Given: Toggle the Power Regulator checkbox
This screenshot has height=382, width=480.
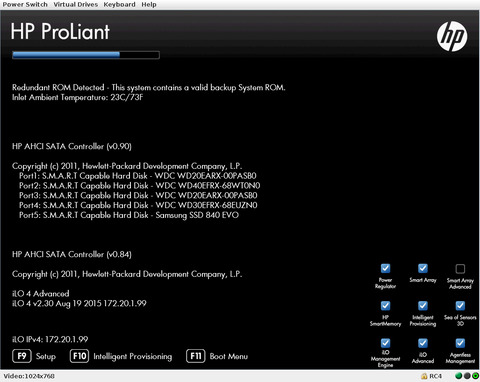Looking at the screenshot, I should [x=385, y=268].
